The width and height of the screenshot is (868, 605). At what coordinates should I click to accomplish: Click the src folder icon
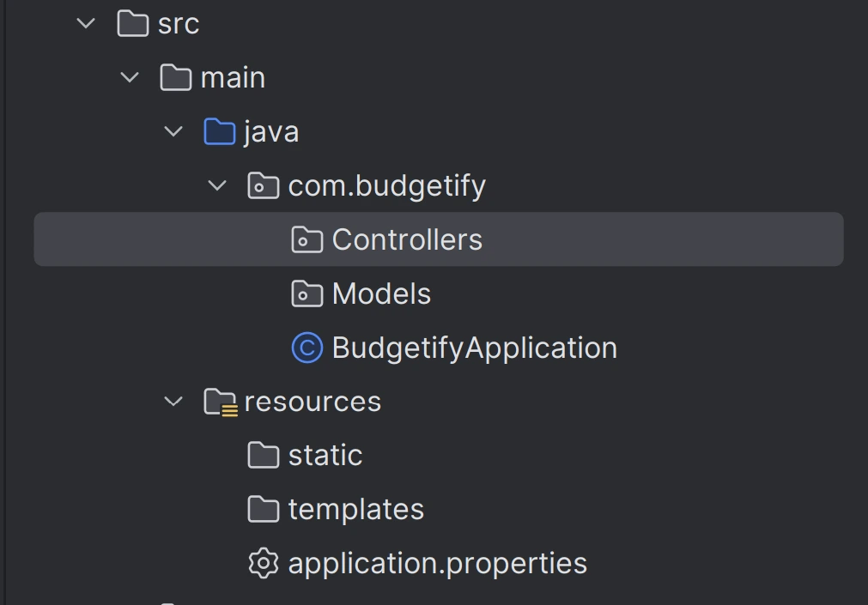point(132,23)
